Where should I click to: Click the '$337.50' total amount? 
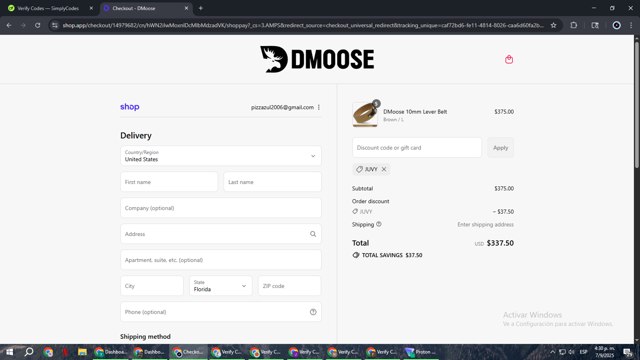pyautogui.click(x=500, y=243)
